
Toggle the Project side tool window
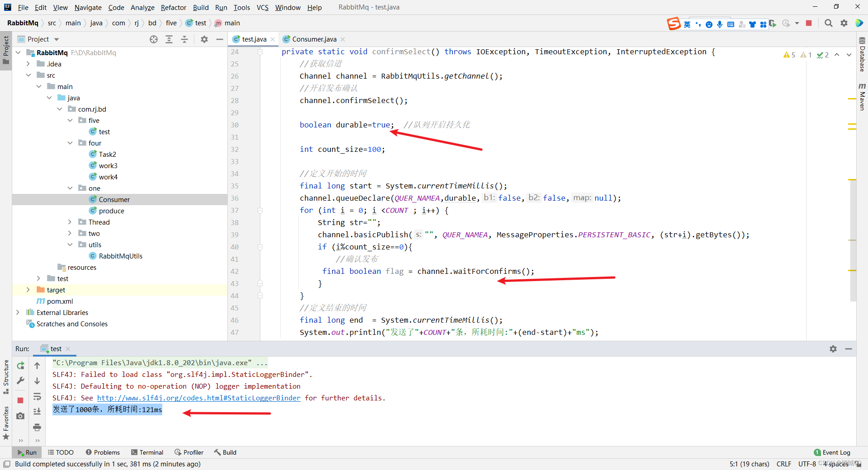(6, 51)
